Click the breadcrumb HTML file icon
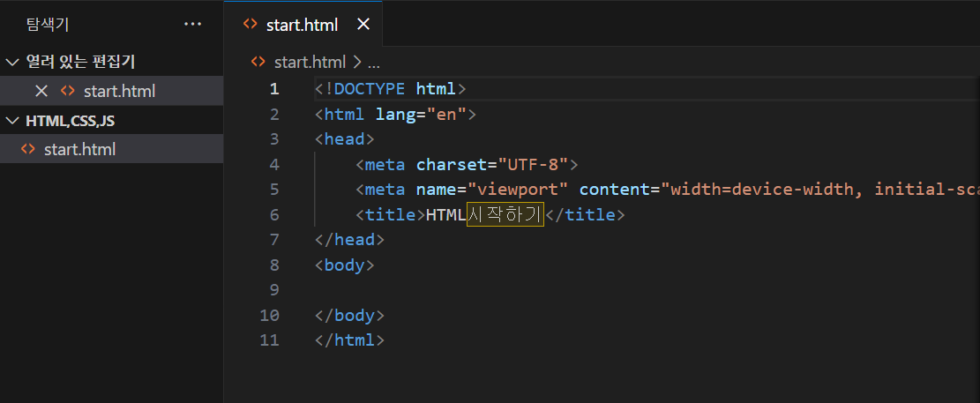This screenshot has height=403, width=980. click(258, 62)
